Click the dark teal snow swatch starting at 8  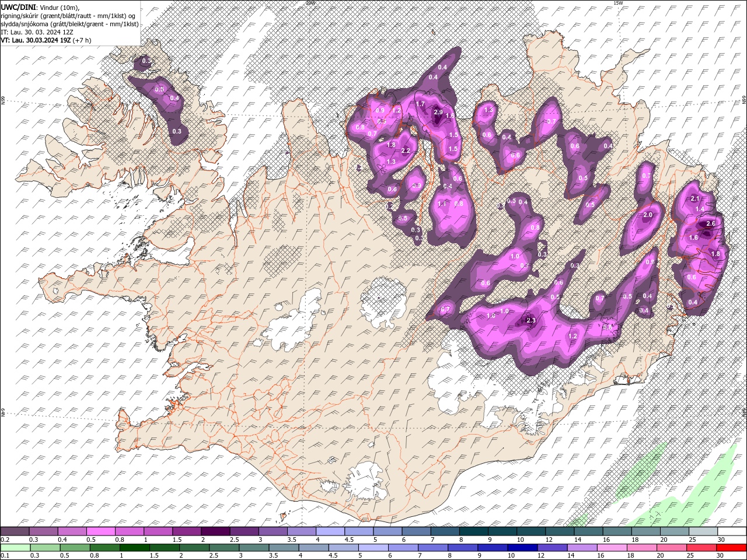(x=473, y=531)
